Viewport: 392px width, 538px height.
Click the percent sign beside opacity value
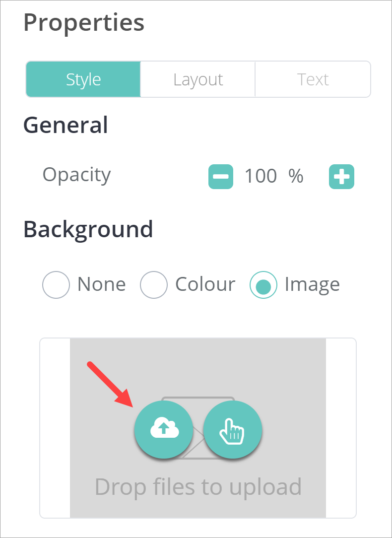pos(296,176)
